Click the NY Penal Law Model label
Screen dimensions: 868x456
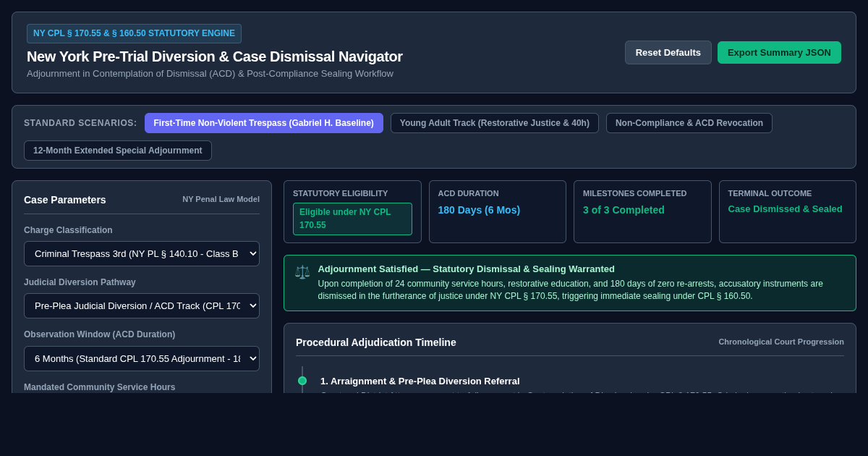[221, 199]
